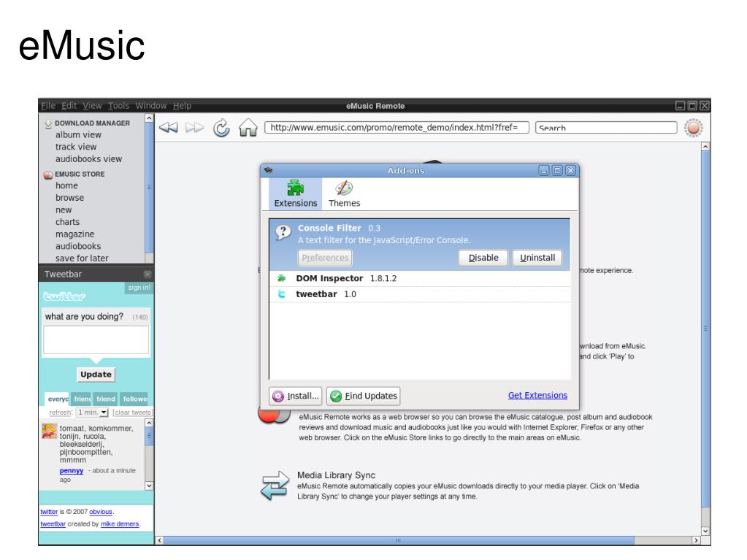Click the Search input field
The width and height of the screenshot is (747, 560).
(x=606, y=128)
